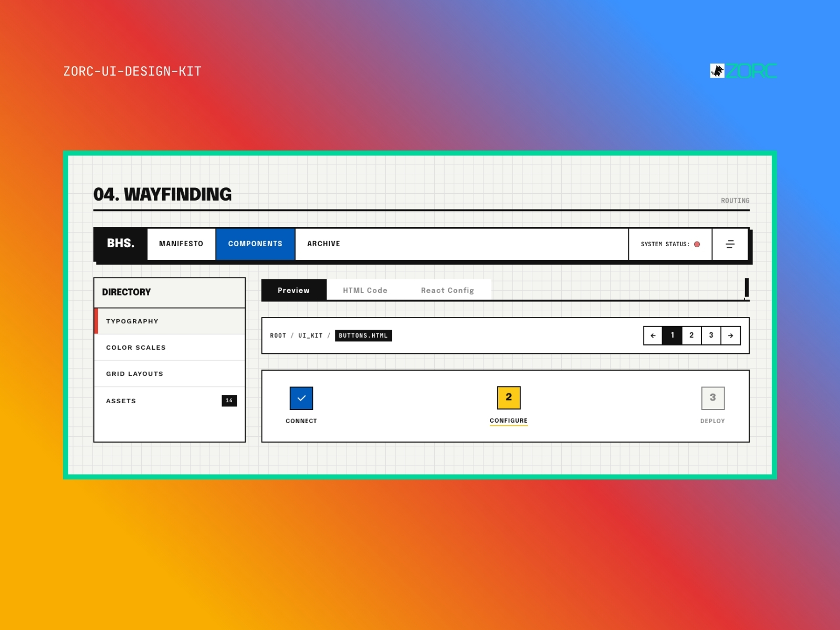840x630 pixels.
Task: Click the CONNECT step label
Action: [x=301, y=421]
